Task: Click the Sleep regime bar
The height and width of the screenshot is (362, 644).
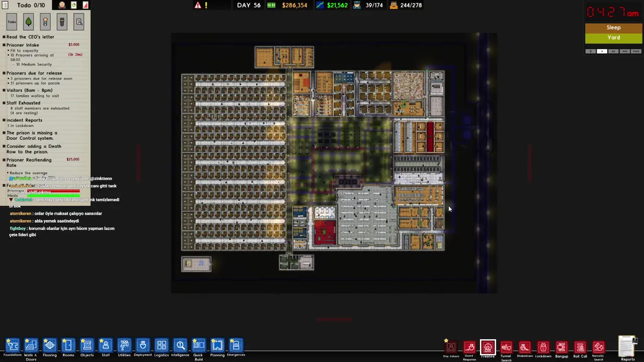Action: (x=613, y=28)
